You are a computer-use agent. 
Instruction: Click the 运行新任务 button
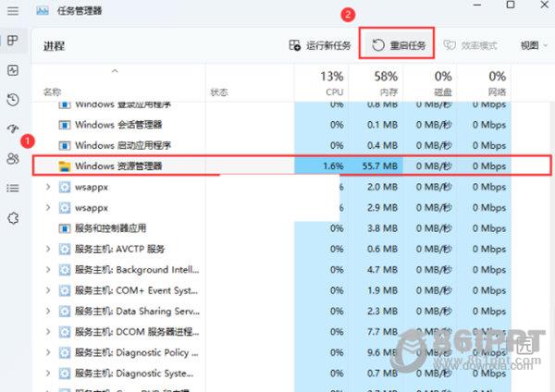(x=320, y=45)
